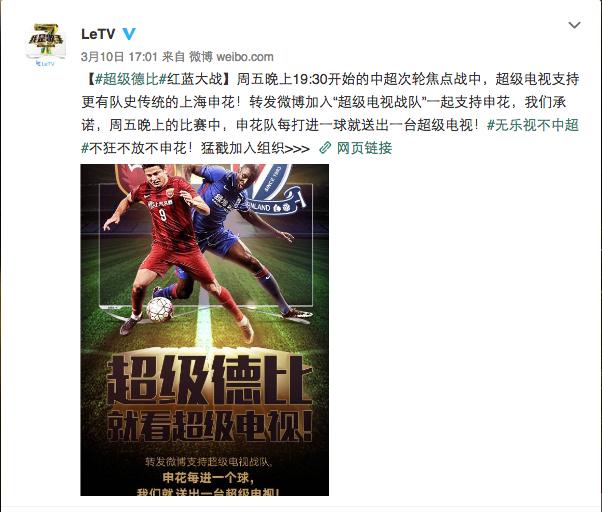602x512 pixels.
Task: Click the blue verified V badge
Action: (129, 34)
